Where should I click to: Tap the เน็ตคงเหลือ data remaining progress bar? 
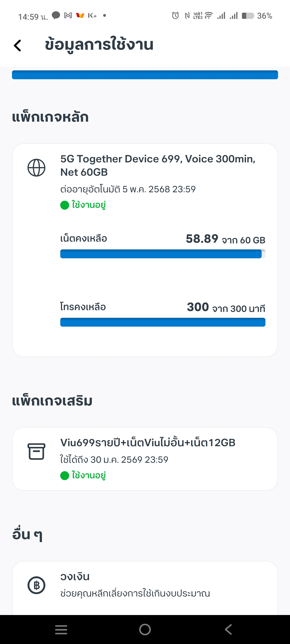(x=163, y=254)
